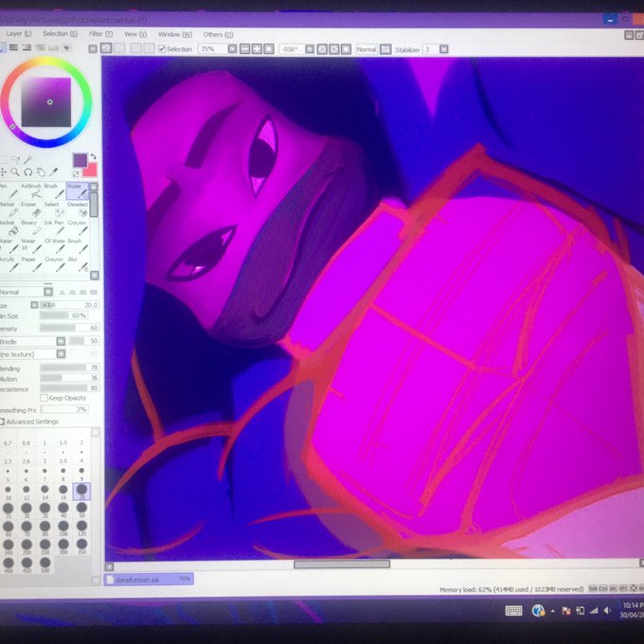Open the Bristle brush shape dropdown
The width and height of the screenshot is (644, 644).
point(61,341)
